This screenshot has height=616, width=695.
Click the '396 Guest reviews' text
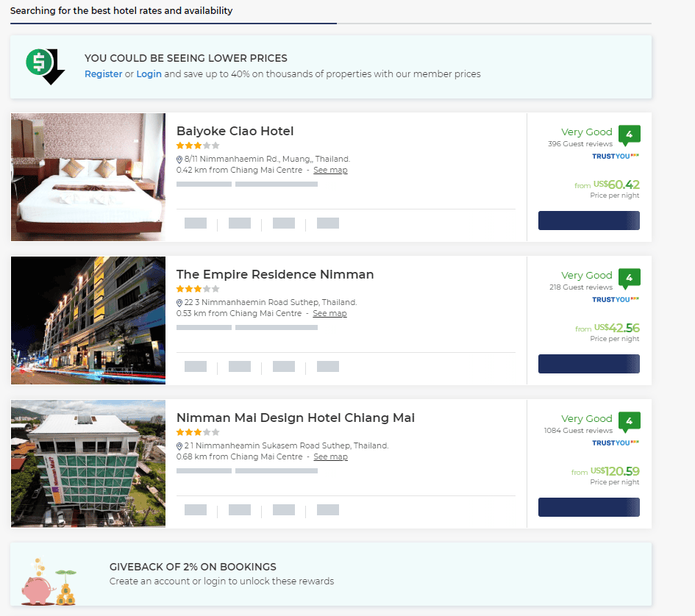click(580, 144)
